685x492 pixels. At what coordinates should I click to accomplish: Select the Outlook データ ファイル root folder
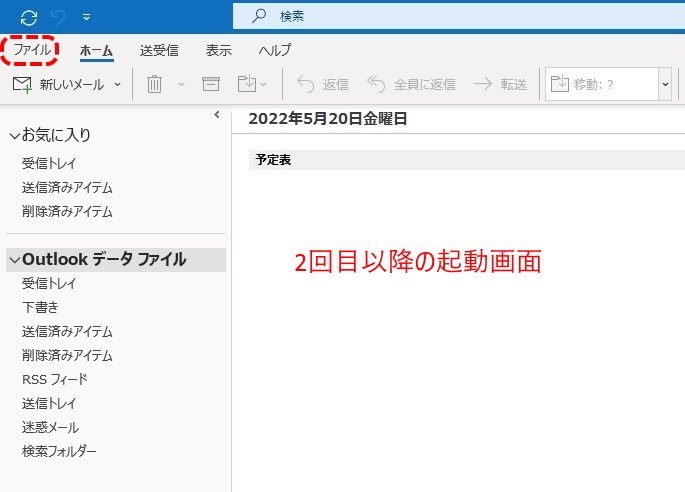click(104, 260)
